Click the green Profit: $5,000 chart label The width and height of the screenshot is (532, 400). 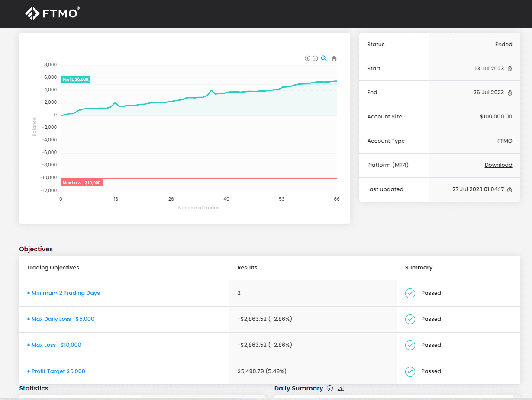[75, 80]
